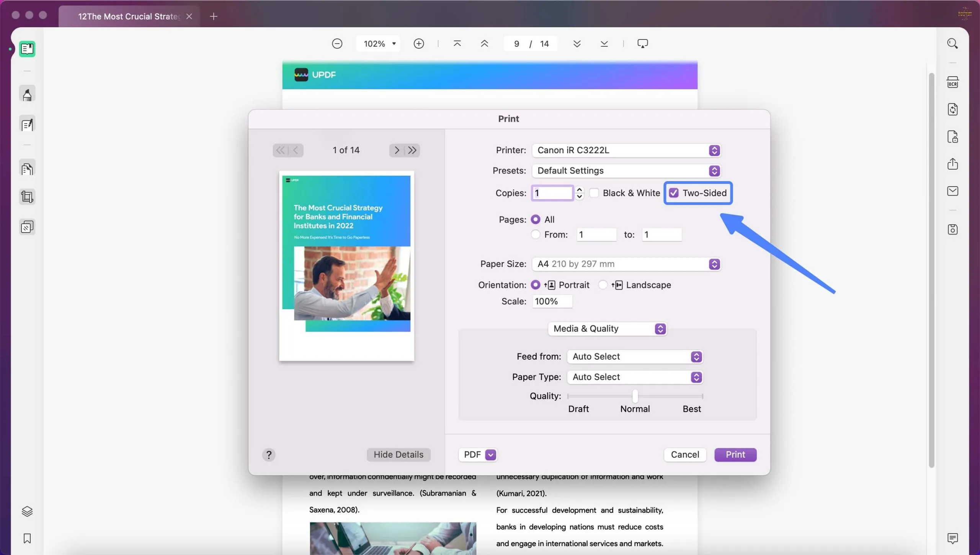Click the PDF button dropdown arrow

491,455
